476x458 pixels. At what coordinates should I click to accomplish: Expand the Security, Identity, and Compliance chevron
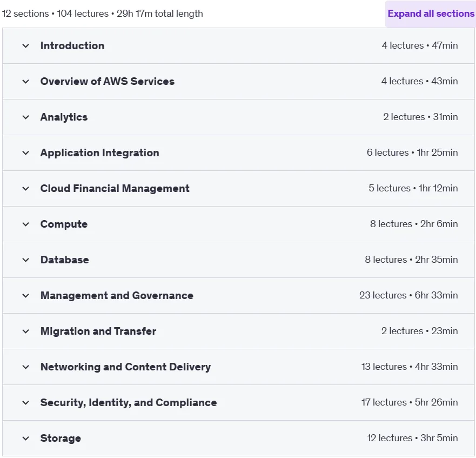pyautogui.click(x=26, y=403)
